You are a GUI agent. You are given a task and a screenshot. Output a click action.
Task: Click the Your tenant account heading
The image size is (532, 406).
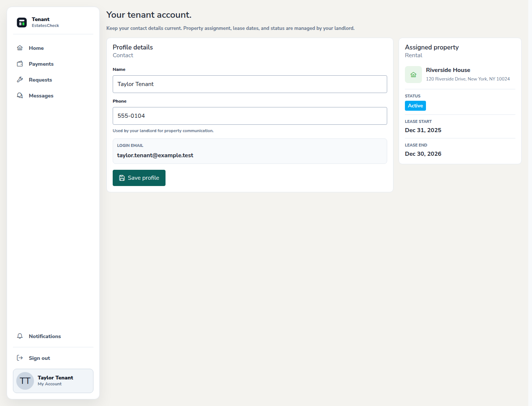(x=149, y=15)
